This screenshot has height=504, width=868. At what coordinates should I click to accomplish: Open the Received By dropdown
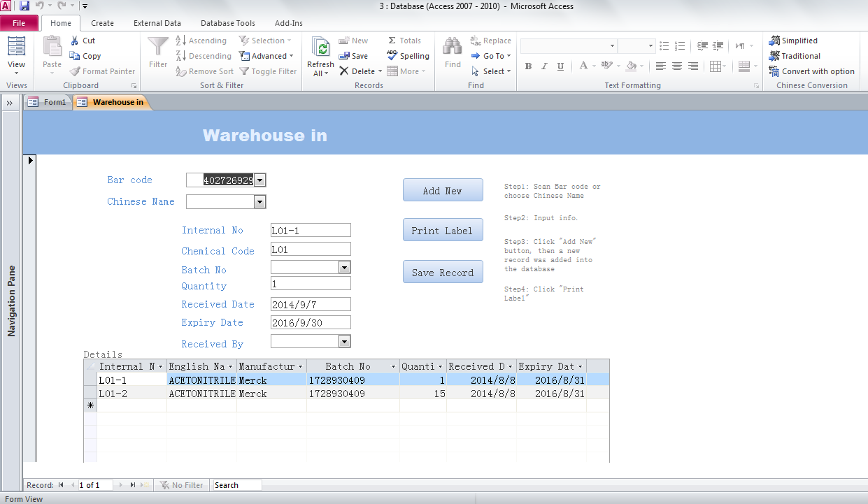(x=343, y=341)
